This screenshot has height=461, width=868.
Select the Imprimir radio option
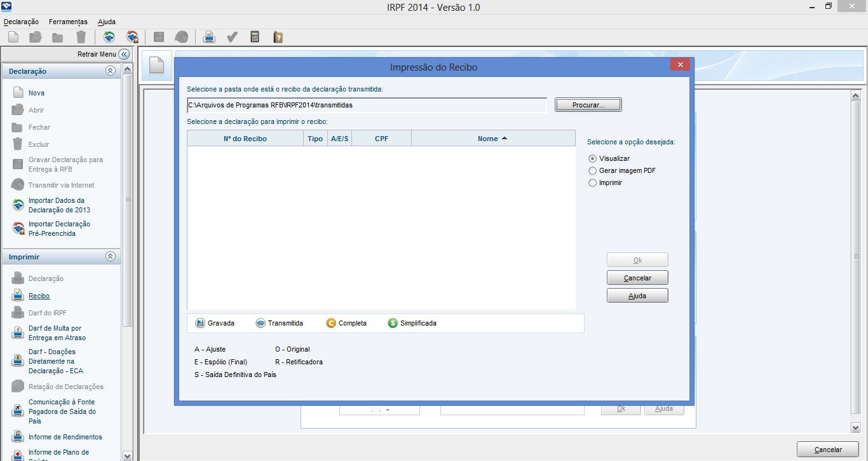[593, 182]
